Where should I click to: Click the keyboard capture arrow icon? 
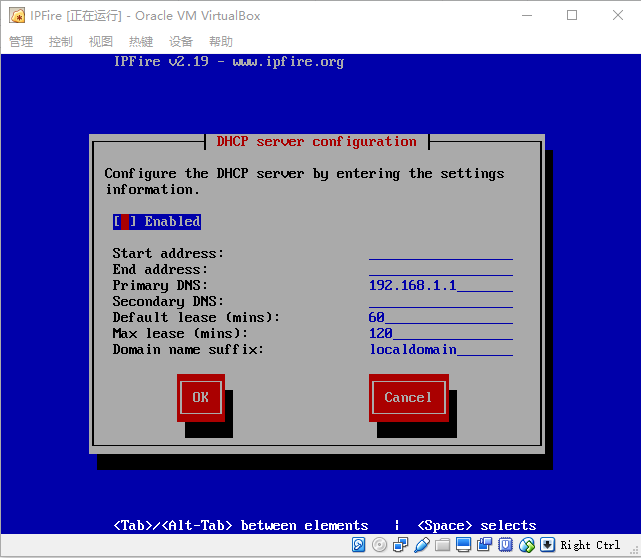tap(547, 545)
